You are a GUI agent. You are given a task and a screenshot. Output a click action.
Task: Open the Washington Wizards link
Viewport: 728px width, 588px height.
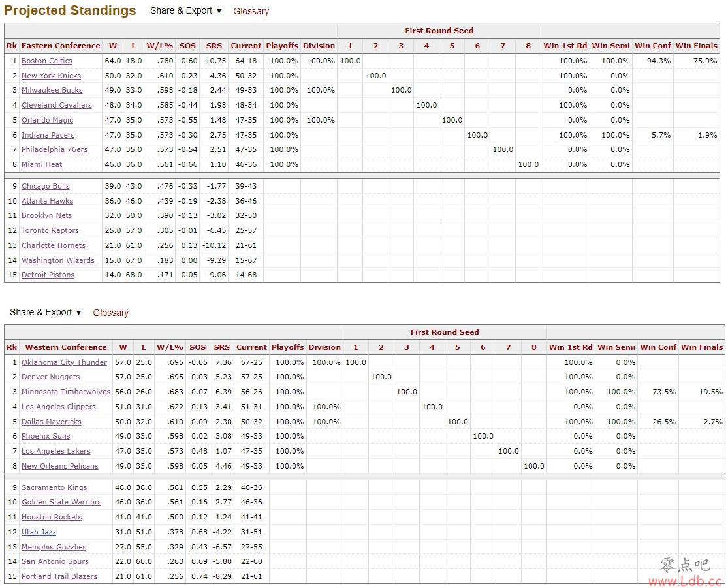point(58,260)
